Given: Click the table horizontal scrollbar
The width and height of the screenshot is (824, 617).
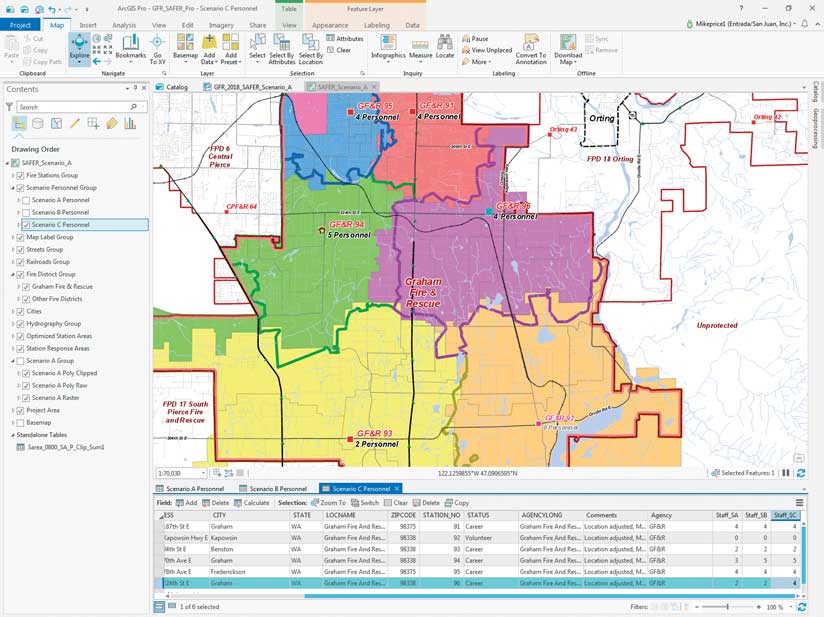Looking at the screenshot, I should coord(550,596).
